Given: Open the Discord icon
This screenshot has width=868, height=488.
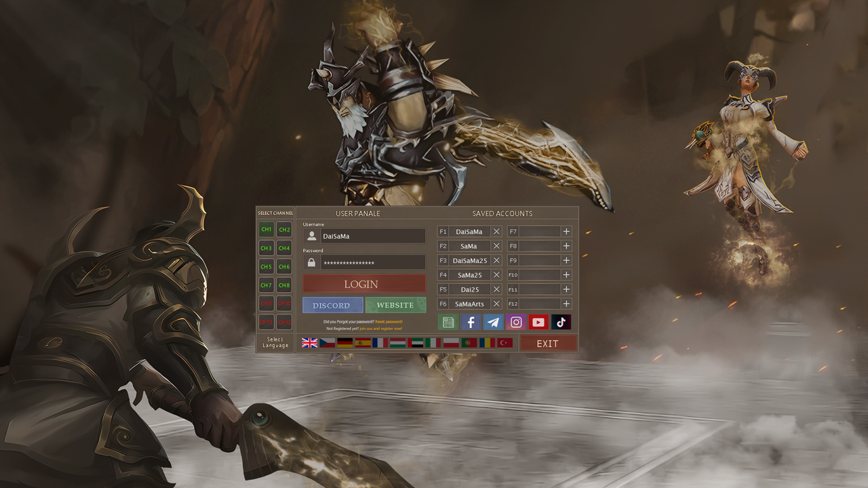Looking at the screenshot, I should tap(332, 305).
